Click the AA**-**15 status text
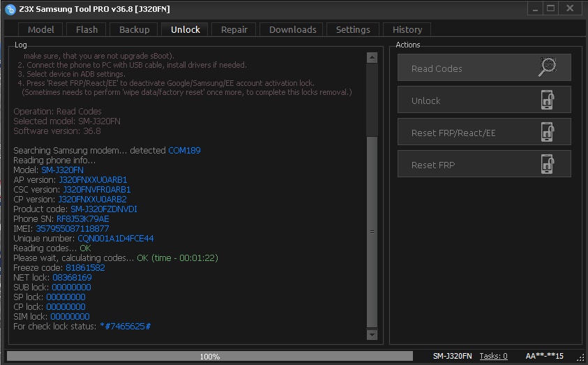 [544, 356]
